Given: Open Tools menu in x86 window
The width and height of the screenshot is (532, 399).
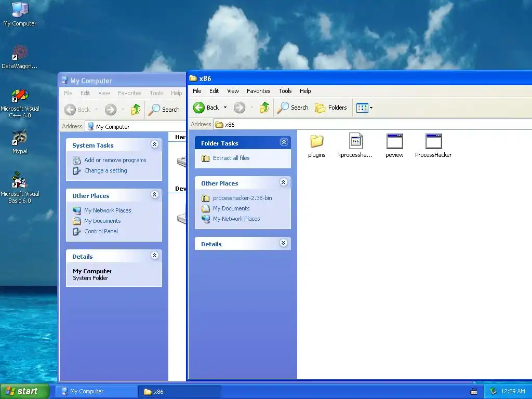Looking at the screenshot, I should (x=285, y=91).
